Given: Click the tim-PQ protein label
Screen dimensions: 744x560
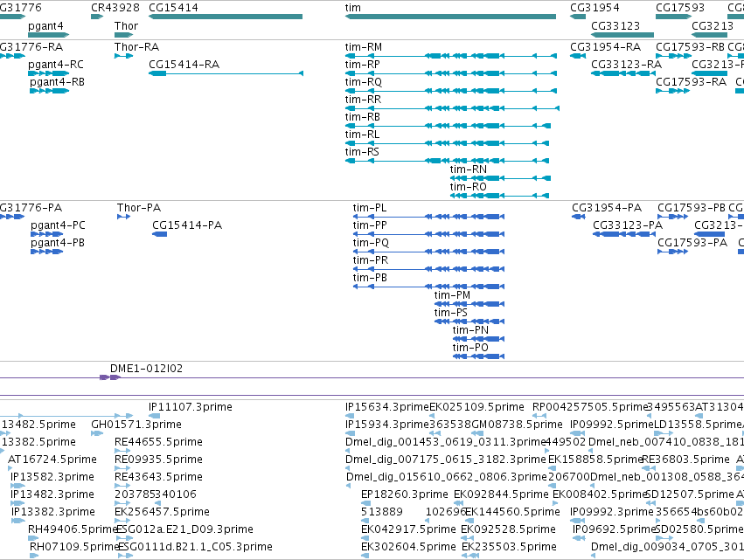Looking at the screenshot, I should point(371,243).
